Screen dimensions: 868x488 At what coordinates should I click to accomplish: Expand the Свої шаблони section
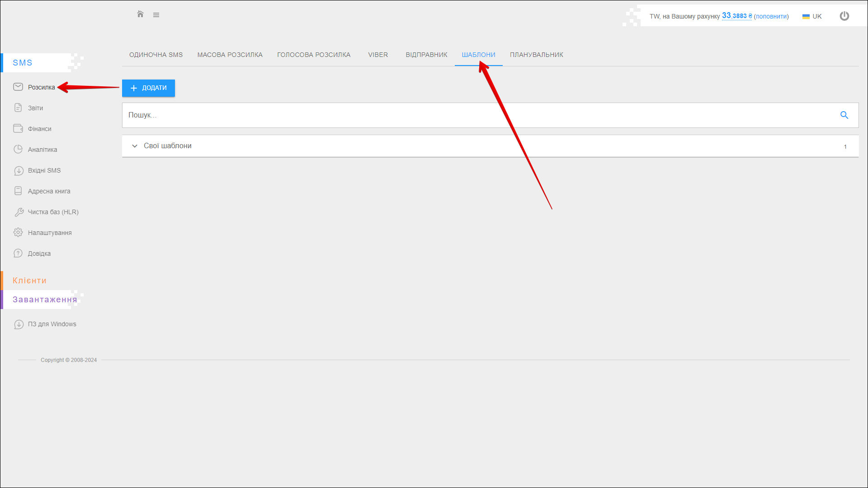tap(167, 146)
